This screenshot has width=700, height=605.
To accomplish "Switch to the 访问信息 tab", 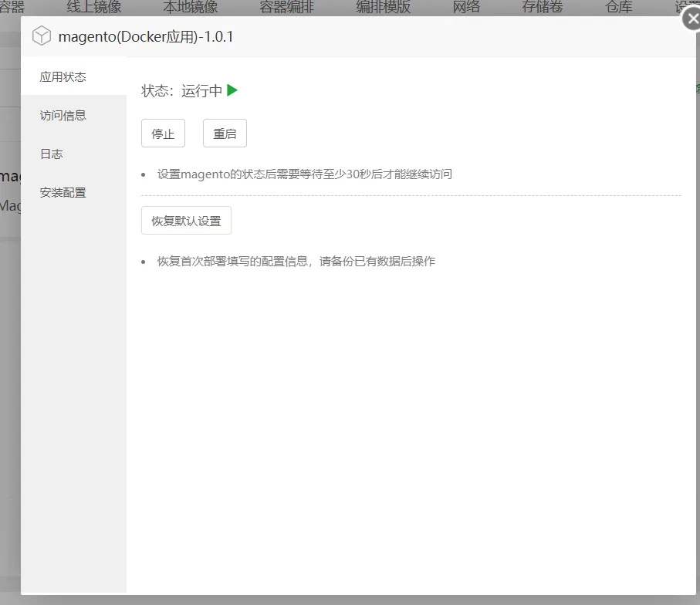I will (x=73, y=116).
